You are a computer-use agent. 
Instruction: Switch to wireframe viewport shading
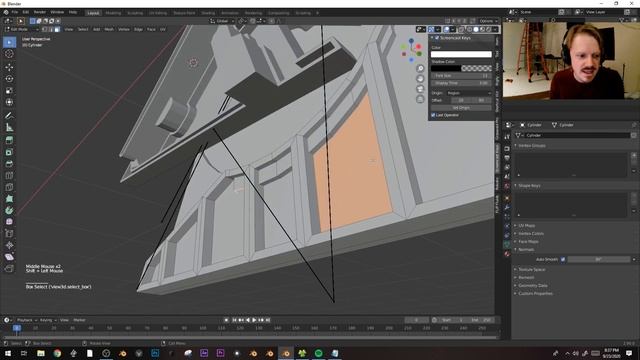[x=469, y=29]
